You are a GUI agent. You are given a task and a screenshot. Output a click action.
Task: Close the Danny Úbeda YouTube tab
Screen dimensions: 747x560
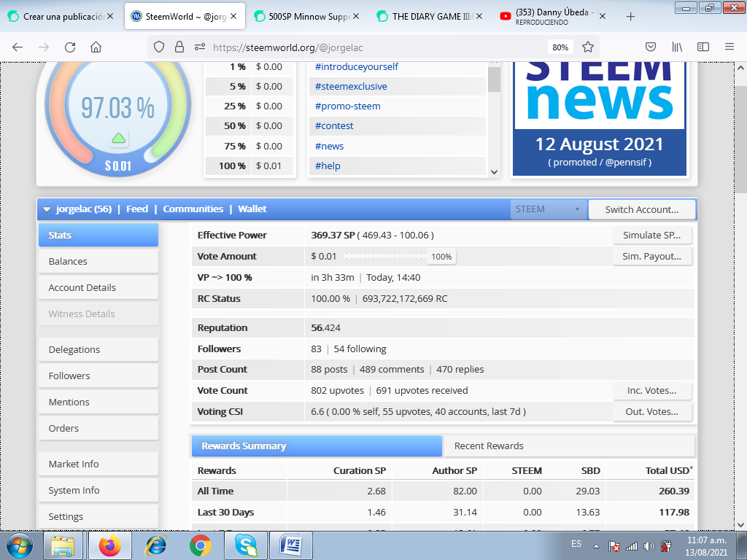click(x=602, y=16)
